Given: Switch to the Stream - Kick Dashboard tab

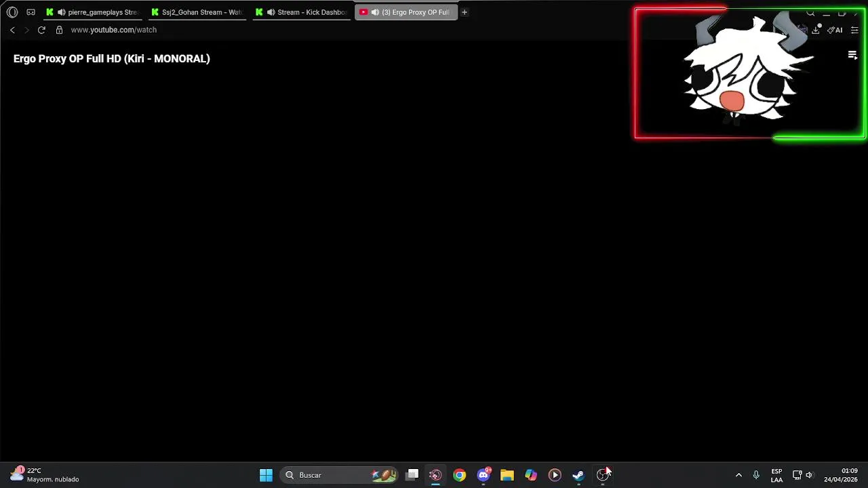Looking at the screenshot, I should click(x=302, y=12).
